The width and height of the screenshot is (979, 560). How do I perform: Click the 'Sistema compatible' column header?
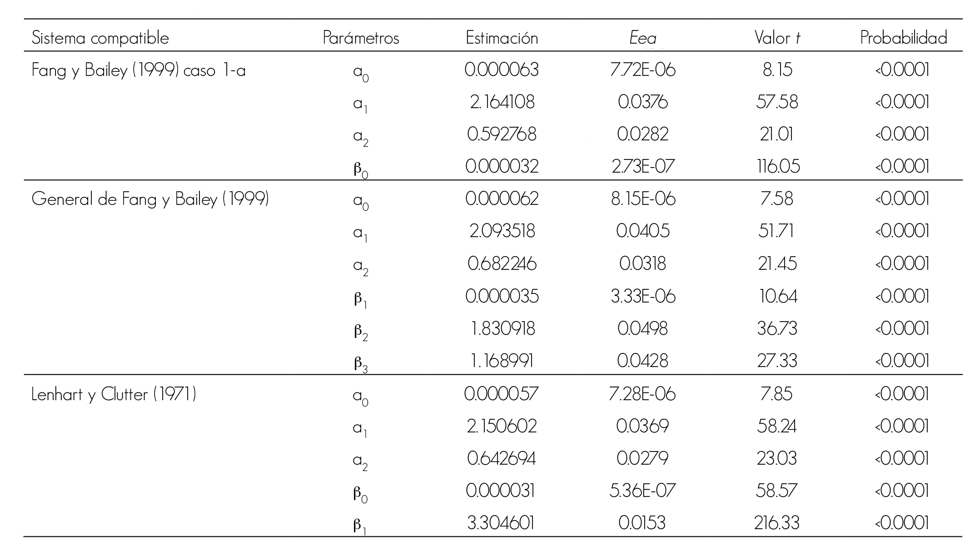(100, 38)
